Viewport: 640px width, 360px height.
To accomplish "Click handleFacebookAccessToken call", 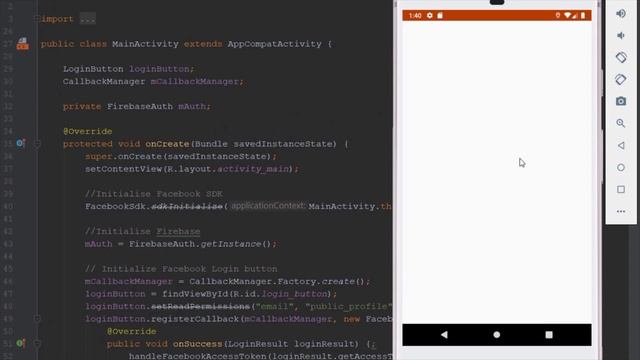I will tap(198, 356).
